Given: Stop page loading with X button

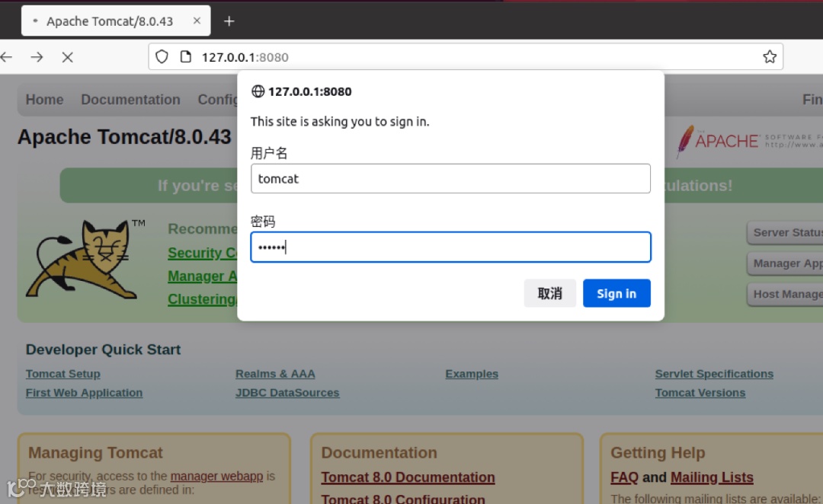Looking at the screenshot, I should pyautogui.click(x=67, y=57).
